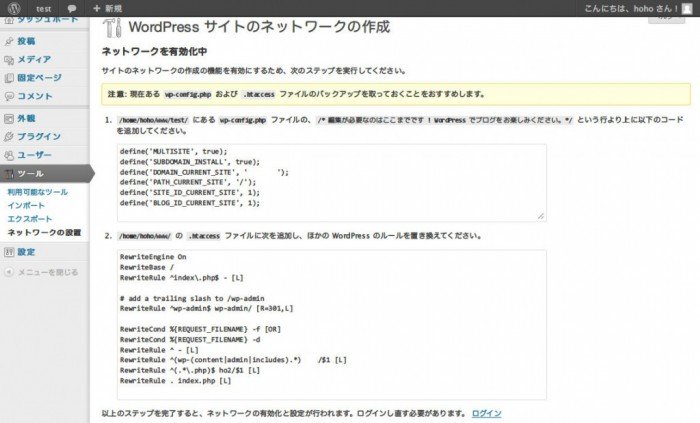
Task: Open the test site name menu
Action: pos(43,7)
